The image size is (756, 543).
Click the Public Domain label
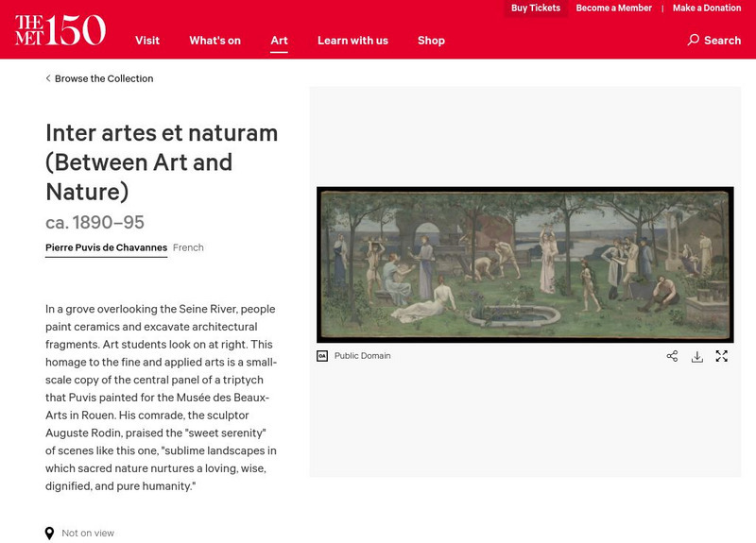point(363,356)
